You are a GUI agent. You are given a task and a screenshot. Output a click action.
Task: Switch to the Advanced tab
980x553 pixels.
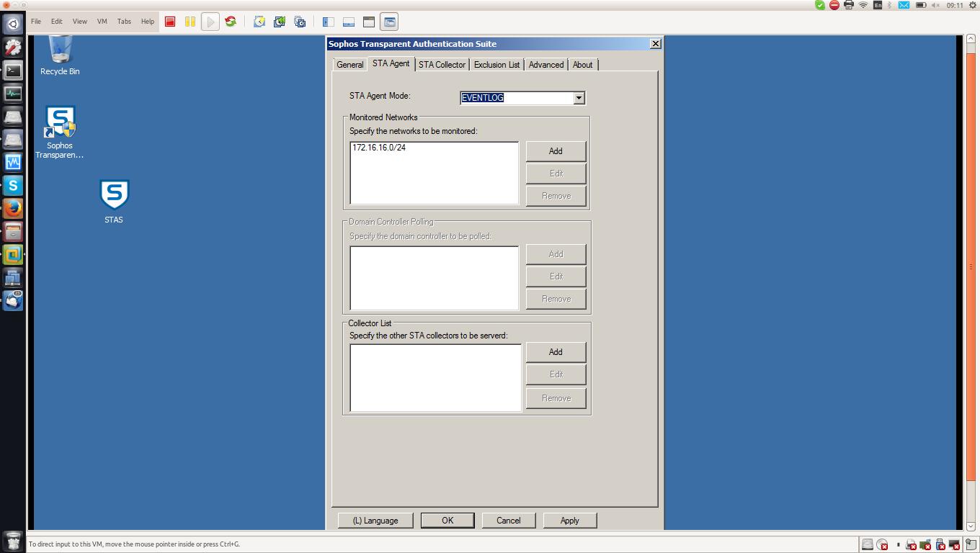(546, 65)
